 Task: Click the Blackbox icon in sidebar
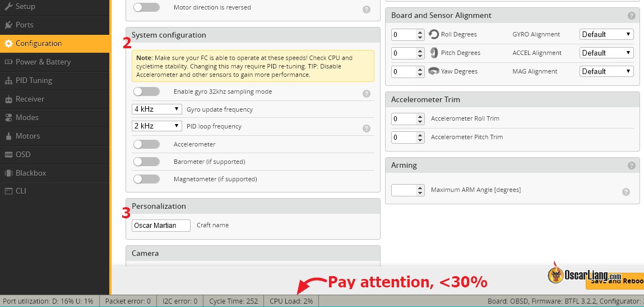(x=8, y=173)
